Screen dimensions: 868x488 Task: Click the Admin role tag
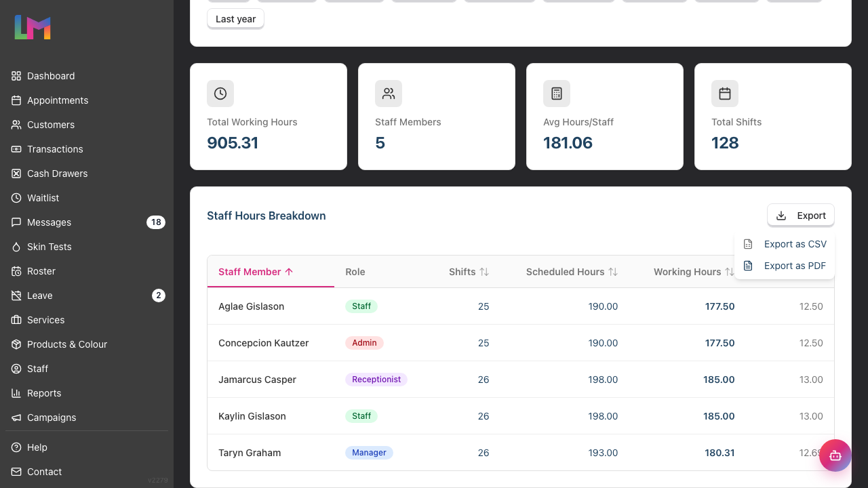click(364, 343)
